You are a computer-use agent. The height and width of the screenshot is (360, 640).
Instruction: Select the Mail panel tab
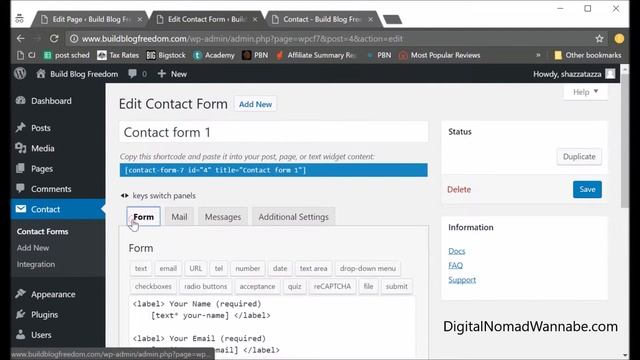(x=179, y=217)
